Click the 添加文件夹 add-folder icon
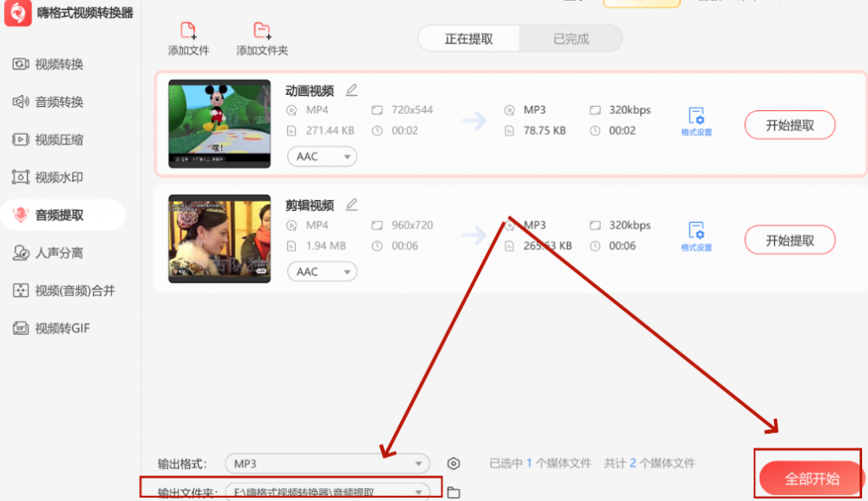Image resolution: width=868 pixels, height=501 pixels. tap(264, 31)
